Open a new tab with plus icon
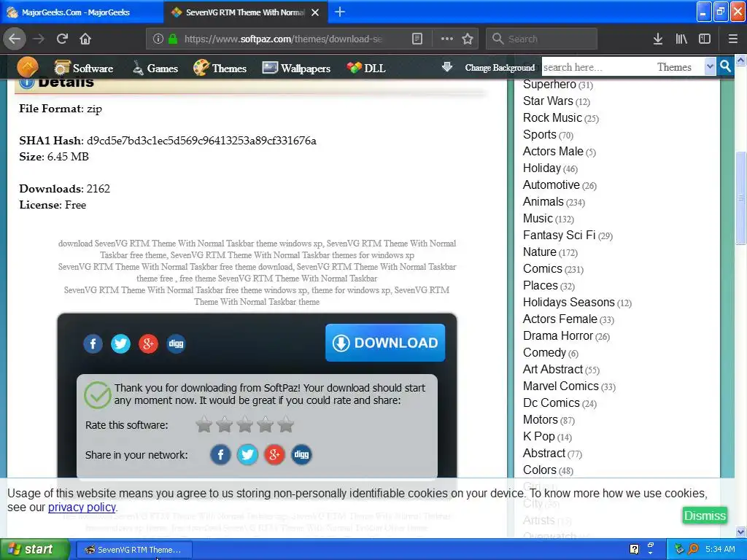Viewport: 747px width, 560px height. 340,12
